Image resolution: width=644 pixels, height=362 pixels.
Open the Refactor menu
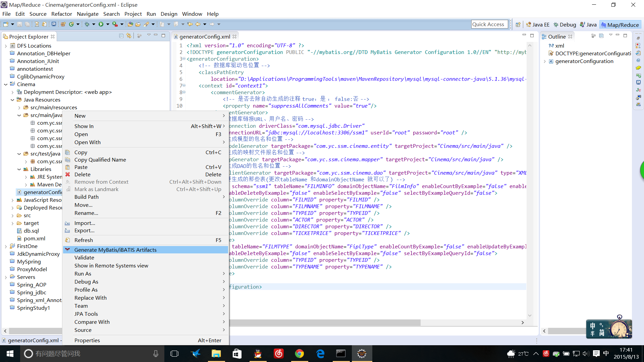coord(61,14)
